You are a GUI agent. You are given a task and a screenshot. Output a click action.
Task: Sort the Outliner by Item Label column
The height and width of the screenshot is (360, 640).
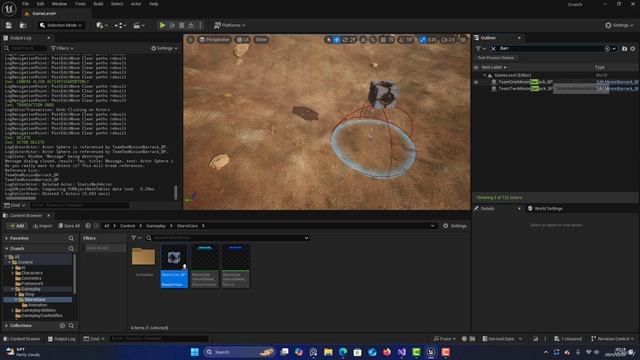coord(493,67)
